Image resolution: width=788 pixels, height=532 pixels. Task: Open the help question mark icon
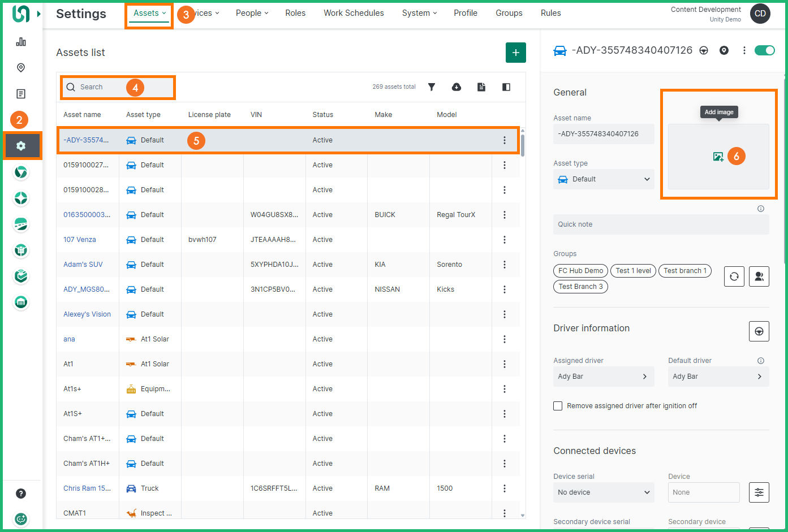point(21,494)
